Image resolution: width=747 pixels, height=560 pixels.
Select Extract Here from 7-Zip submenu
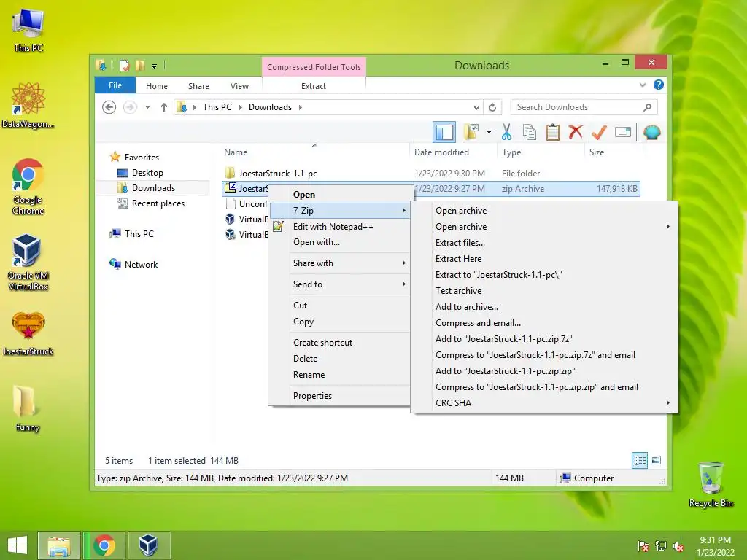tap(544, 259)
